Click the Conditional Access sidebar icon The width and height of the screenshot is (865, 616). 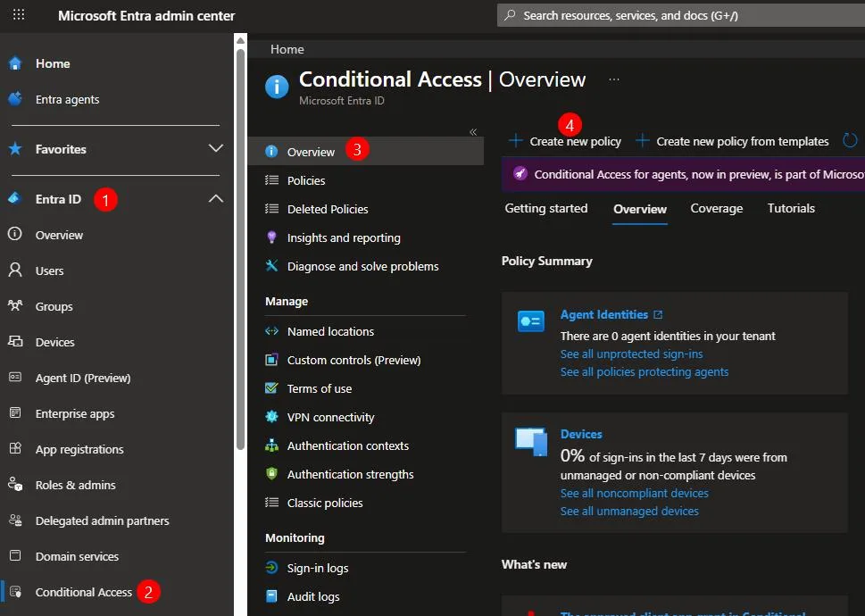click(15, 592)
